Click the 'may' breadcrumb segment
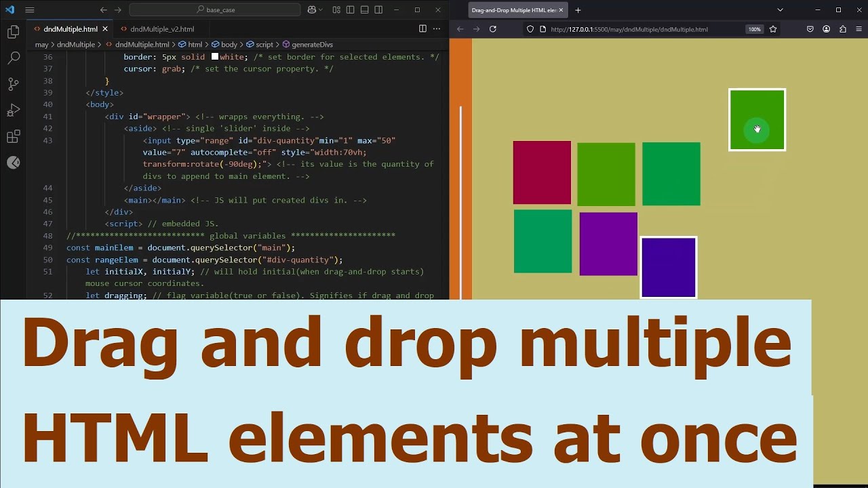Image resolution: width=868 pixels, height=488 pixels. click(41, 45)
